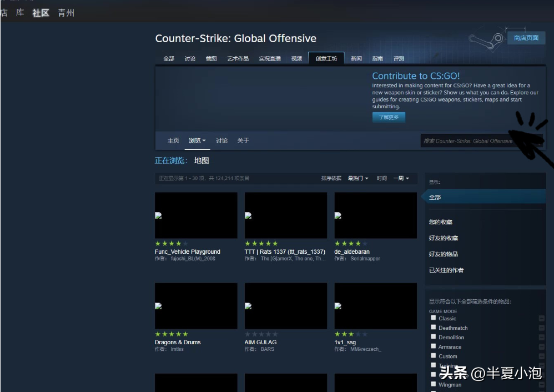Click the star rating of 1v1_ssg
Screen dimensions: 554x392
tap(351, 334)
